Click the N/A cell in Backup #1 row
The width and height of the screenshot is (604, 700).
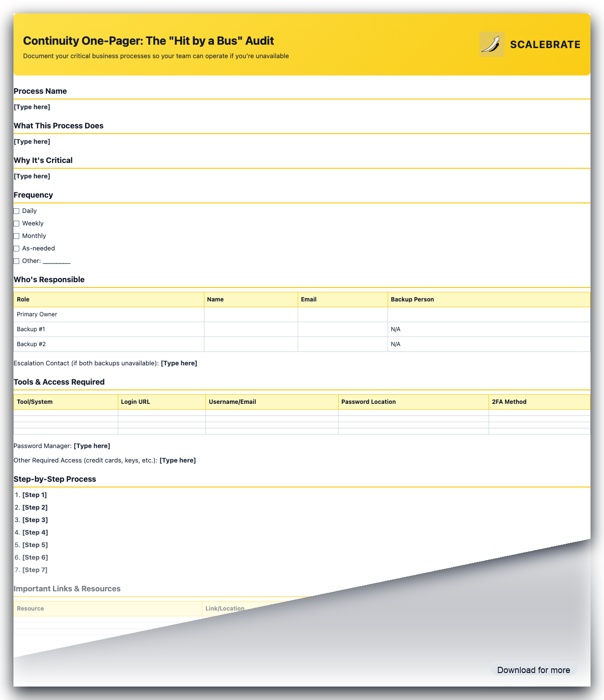(489, 329)
